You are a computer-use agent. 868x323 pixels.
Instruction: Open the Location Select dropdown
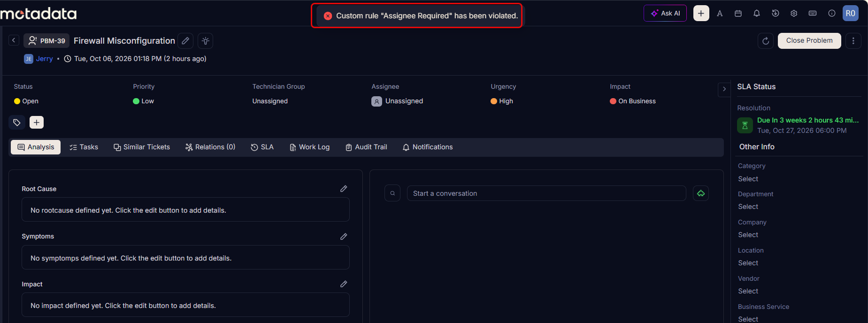[x=748, y=263]
